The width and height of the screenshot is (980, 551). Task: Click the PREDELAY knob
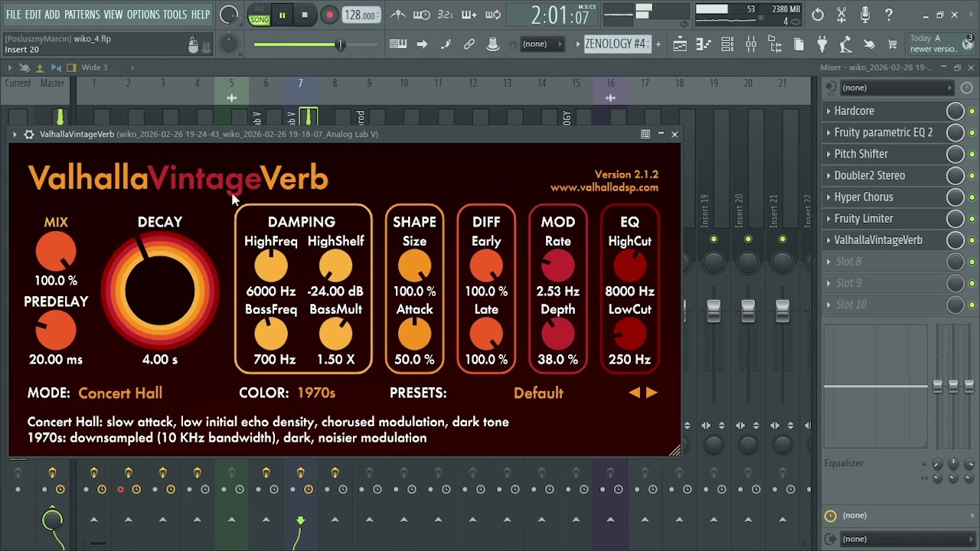tap(56, 331)
